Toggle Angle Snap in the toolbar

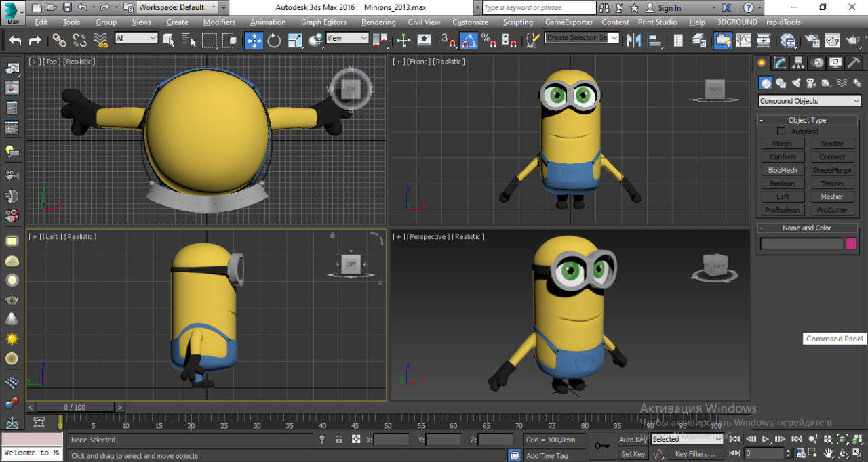coord(469,40)
